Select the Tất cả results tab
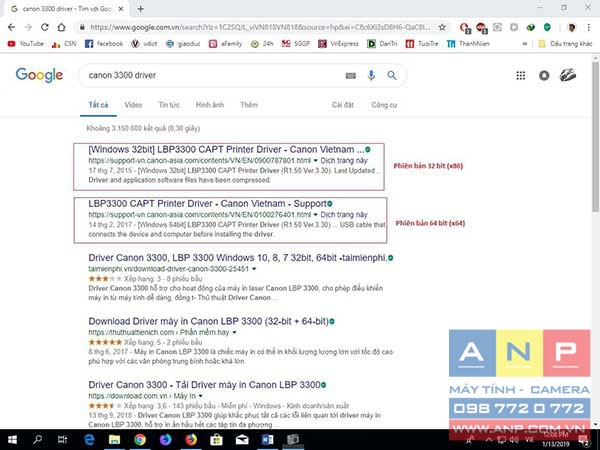The image size is (600, 450). coord(98,105)
